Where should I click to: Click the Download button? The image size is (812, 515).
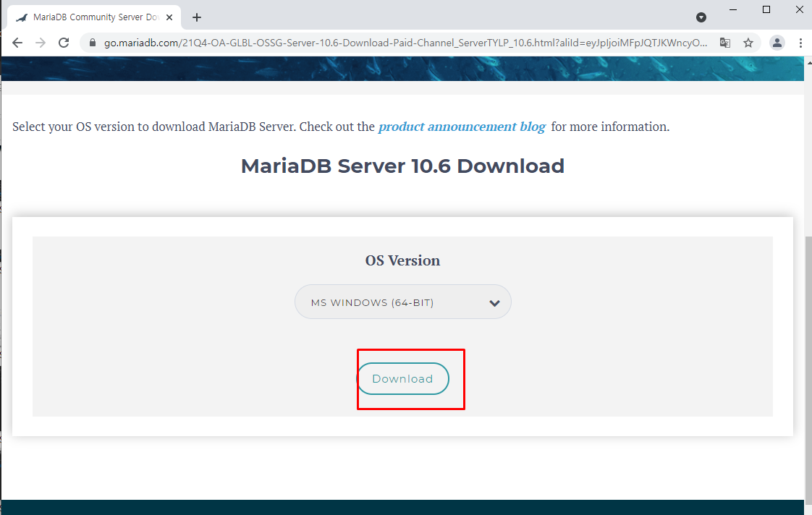(403, 379)
